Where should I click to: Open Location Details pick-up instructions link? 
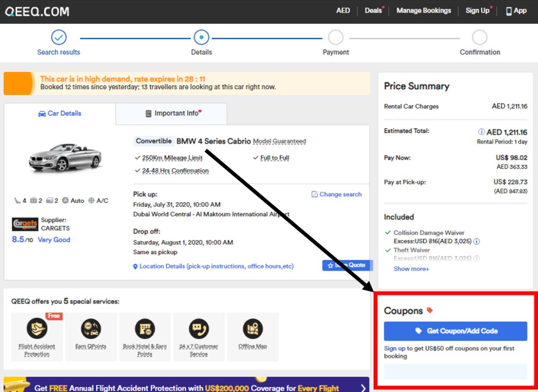point(216,266)
